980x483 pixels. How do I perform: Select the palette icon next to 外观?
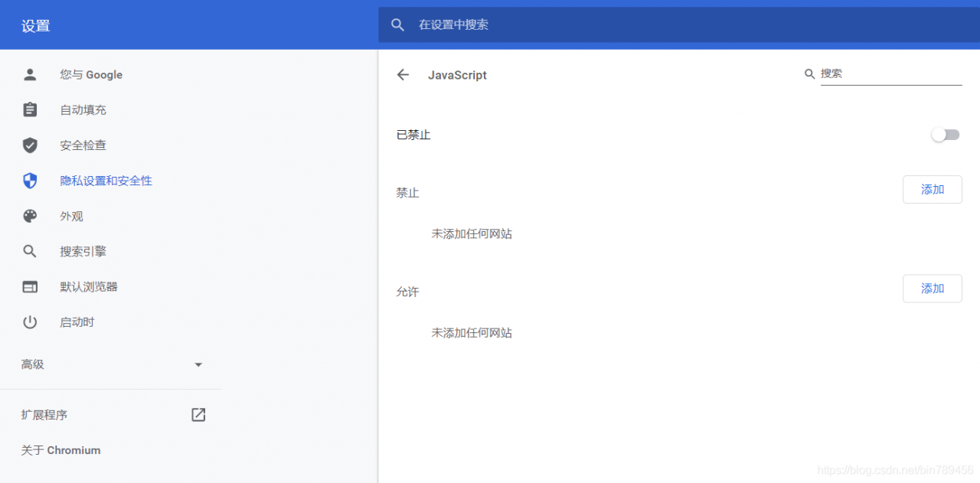[30, 216]
